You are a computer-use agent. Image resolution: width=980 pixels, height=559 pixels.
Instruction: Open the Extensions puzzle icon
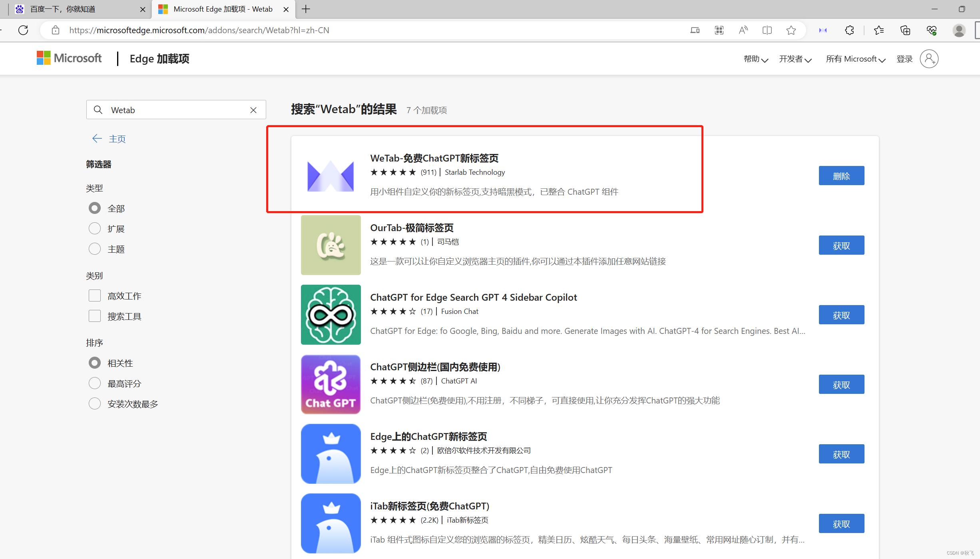click(x=849, y=30)
